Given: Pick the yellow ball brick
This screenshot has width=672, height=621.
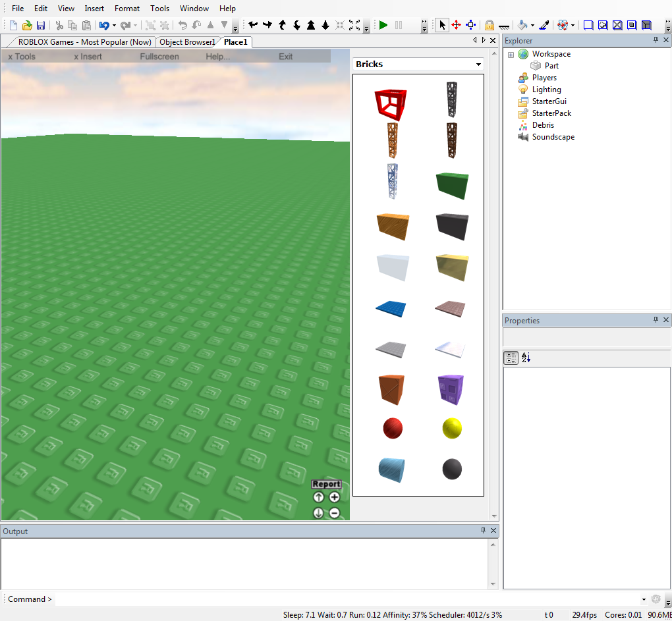Looking at the screenshot, I should click(452, 429).
